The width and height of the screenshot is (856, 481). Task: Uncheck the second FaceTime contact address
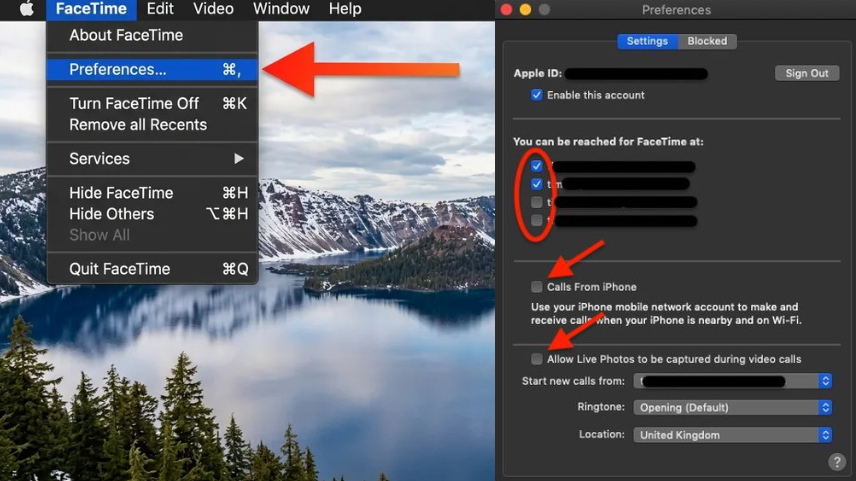537,184
